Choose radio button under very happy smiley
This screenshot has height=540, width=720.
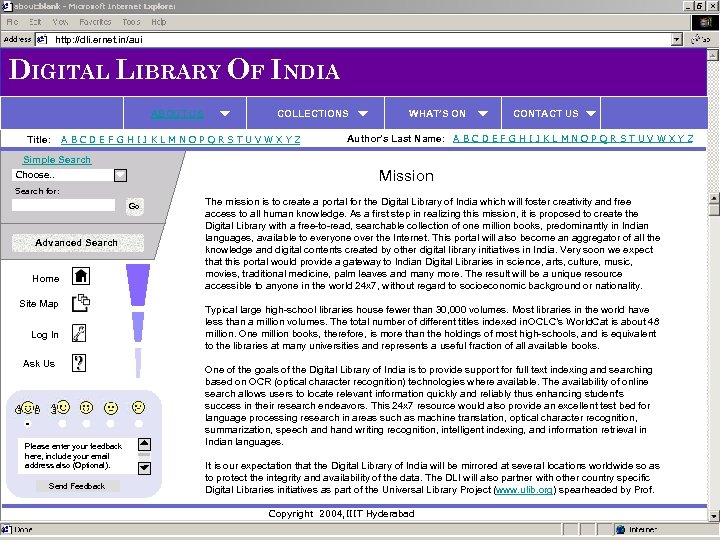tap(28, 423)
